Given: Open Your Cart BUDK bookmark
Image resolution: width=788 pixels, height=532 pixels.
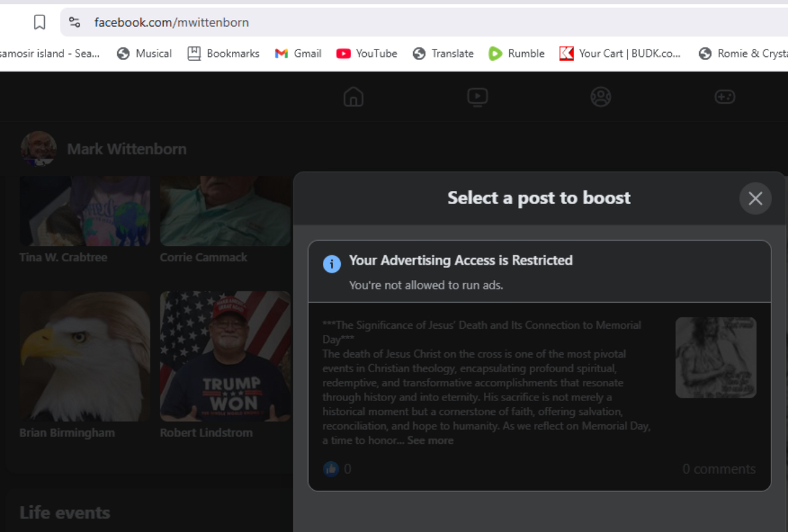Looking at the screenshot, I should pyautogui.click(x=620, y=53).
